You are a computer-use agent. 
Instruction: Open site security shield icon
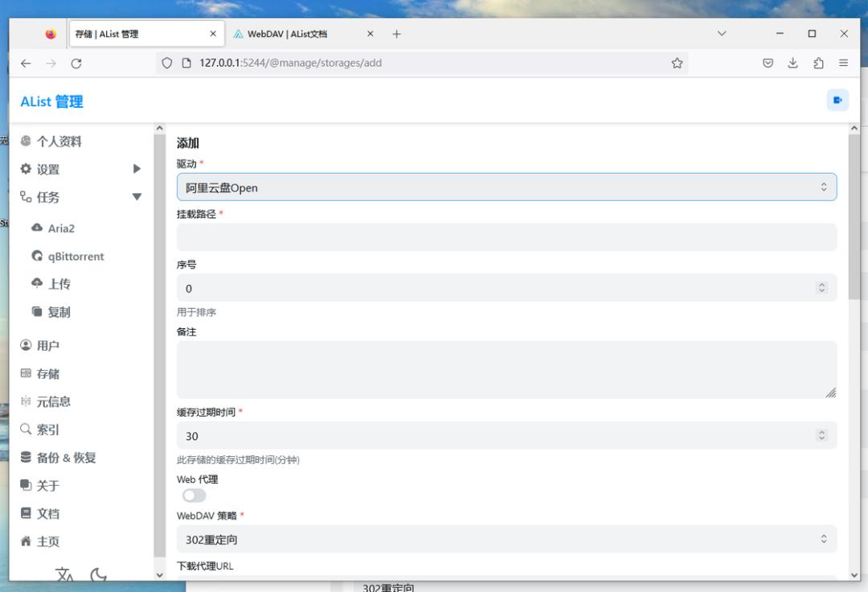click(166, 63)
